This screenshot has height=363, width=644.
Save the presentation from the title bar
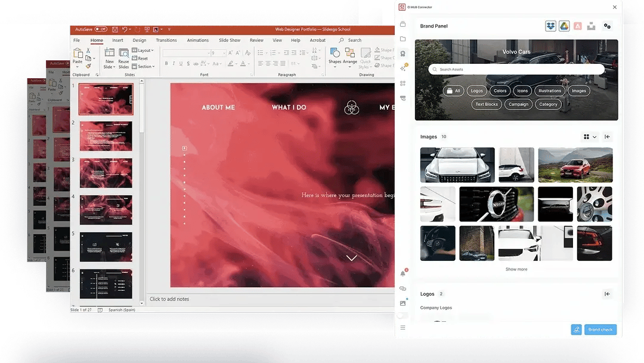[x=115, y=30]
